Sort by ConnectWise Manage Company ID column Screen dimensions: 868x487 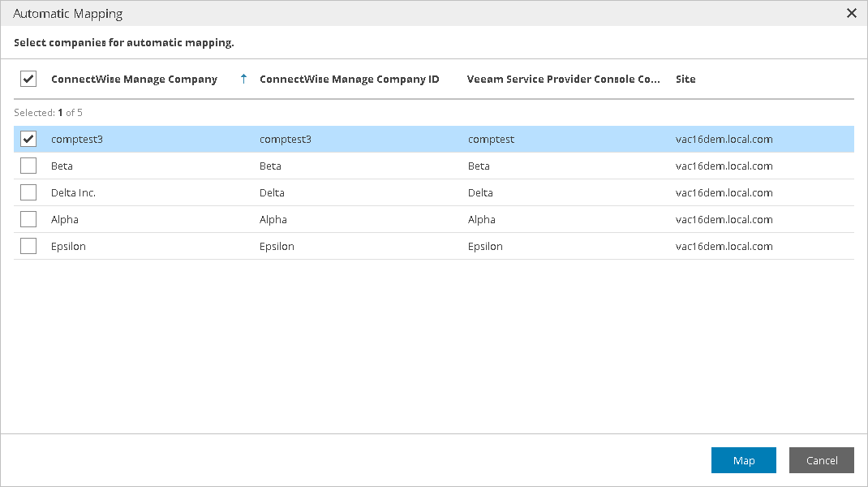point(349,79)
